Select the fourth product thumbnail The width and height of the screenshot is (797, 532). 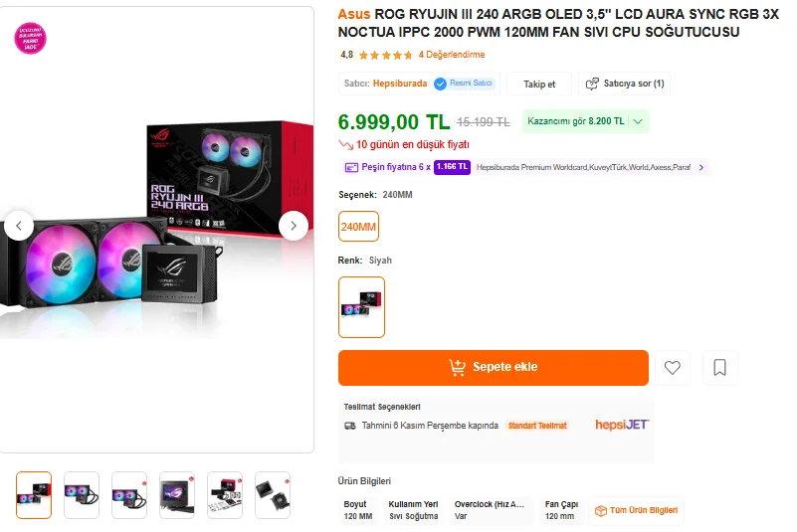(x=177, y=494)
